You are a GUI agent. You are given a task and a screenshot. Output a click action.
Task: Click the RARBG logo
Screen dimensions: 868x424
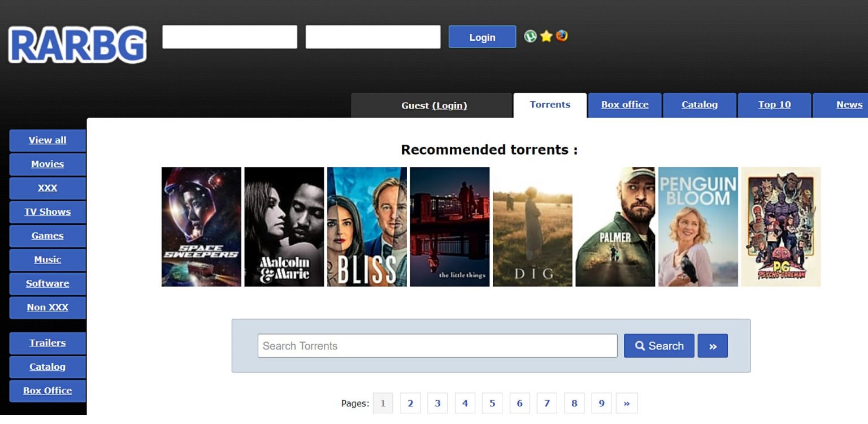point(77,45)
